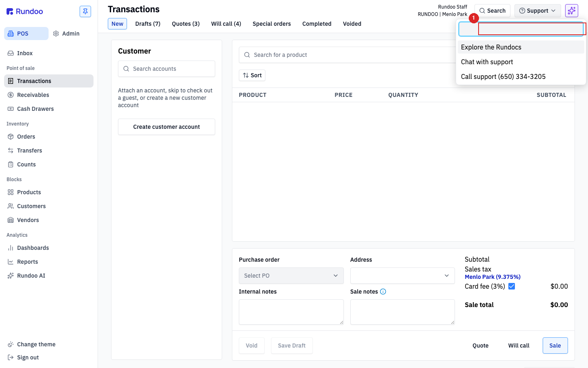588x368 pixels.
Task: Click the Void button
Action: 252,346
